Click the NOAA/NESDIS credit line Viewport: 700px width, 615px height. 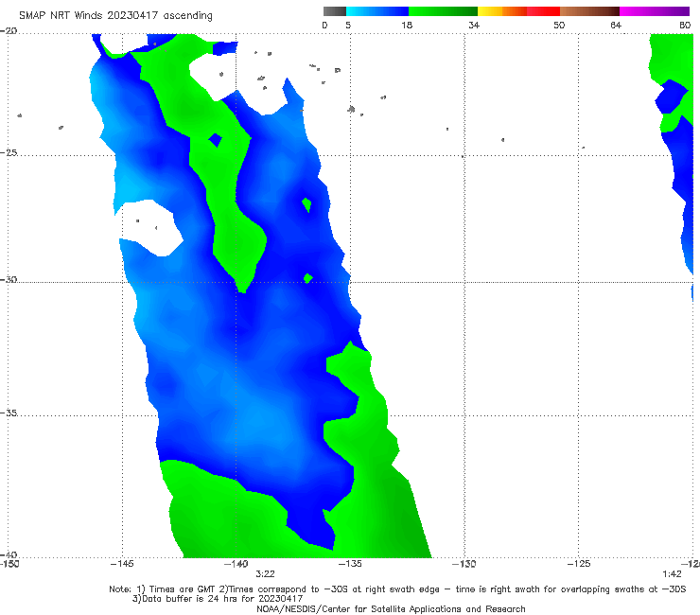pyautogui.click(x=391, y=608)
